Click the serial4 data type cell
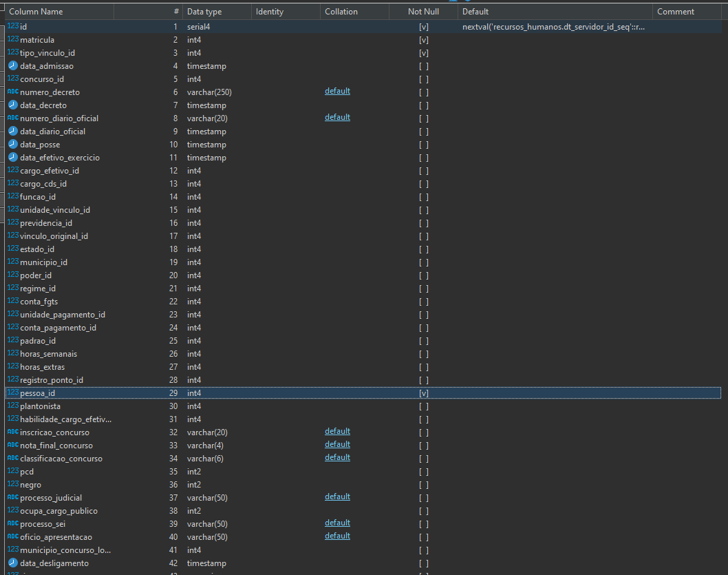Screen dimensions: 728x575 pyautogui.click(x=199, y=27)
